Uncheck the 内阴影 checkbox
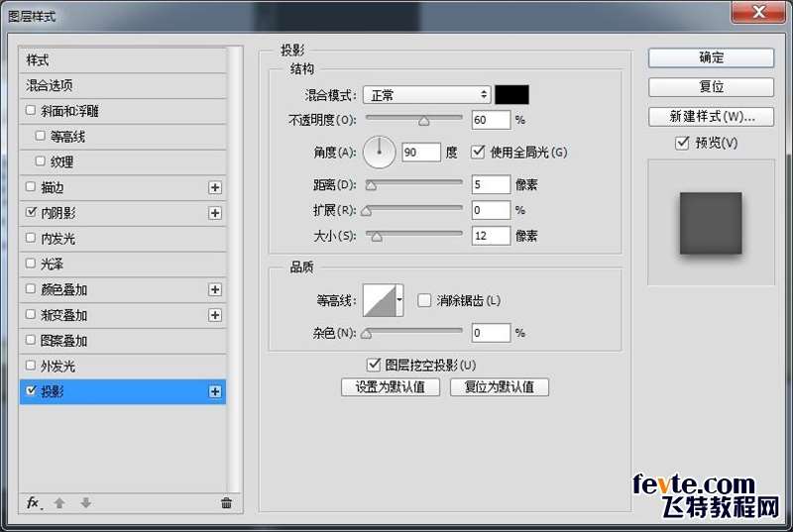 tap(31, 212)
